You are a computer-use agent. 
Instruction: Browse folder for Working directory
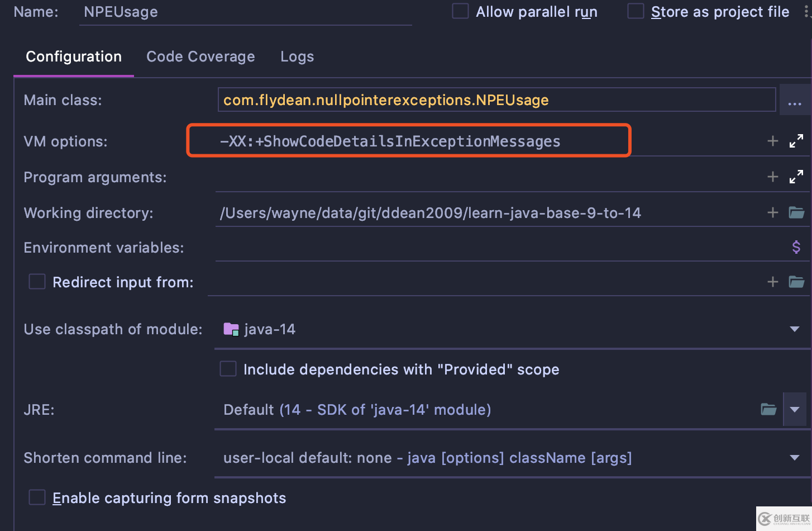[x=796, y=212]
